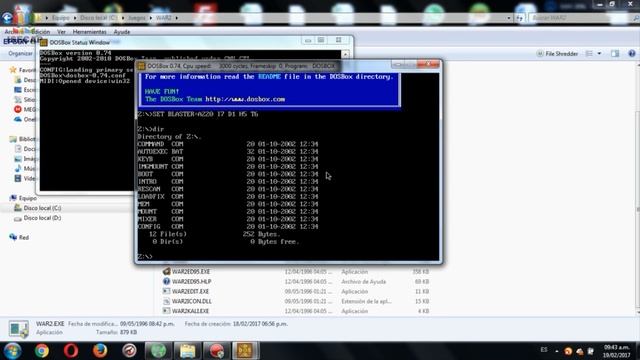The image size is (640, 360).
Task: Click the Buscar WAR2 search field
Action: pyautogui.click(x=580, y=18)
